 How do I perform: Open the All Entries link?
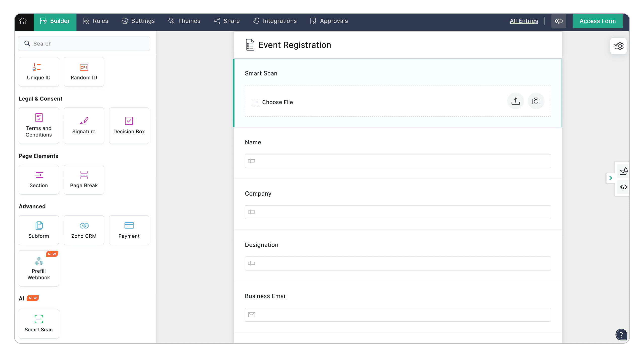[524, 21]
